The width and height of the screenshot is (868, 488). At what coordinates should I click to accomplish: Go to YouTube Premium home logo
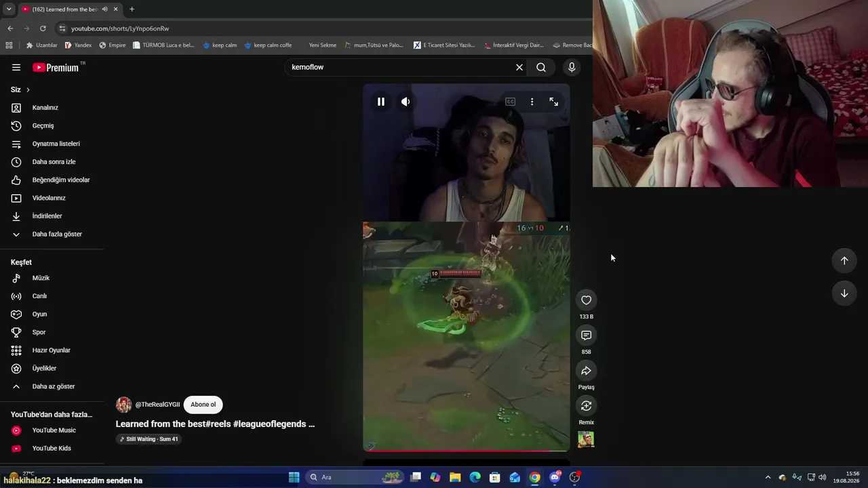pos(56,67)
